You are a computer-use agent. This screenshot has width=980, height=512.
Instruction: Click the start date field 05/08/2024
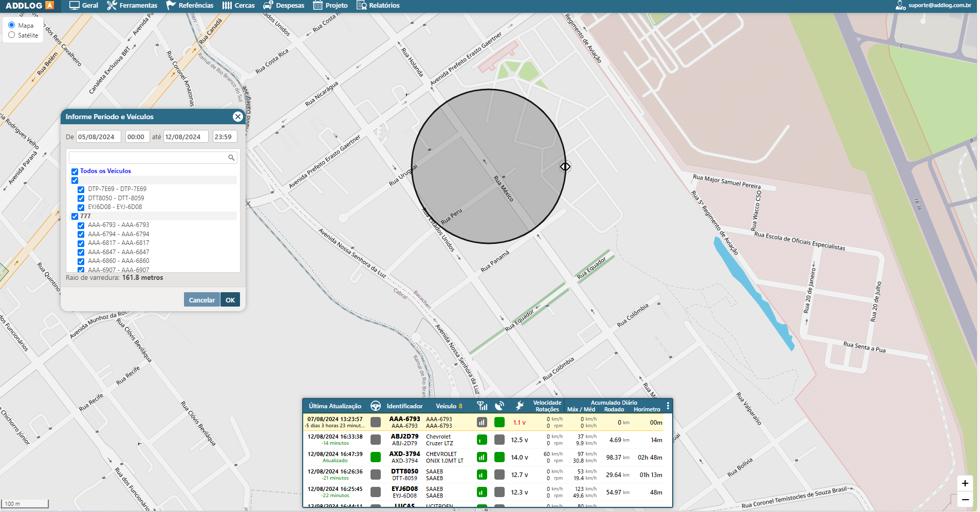pyautogui.click(x=98, y=137)
